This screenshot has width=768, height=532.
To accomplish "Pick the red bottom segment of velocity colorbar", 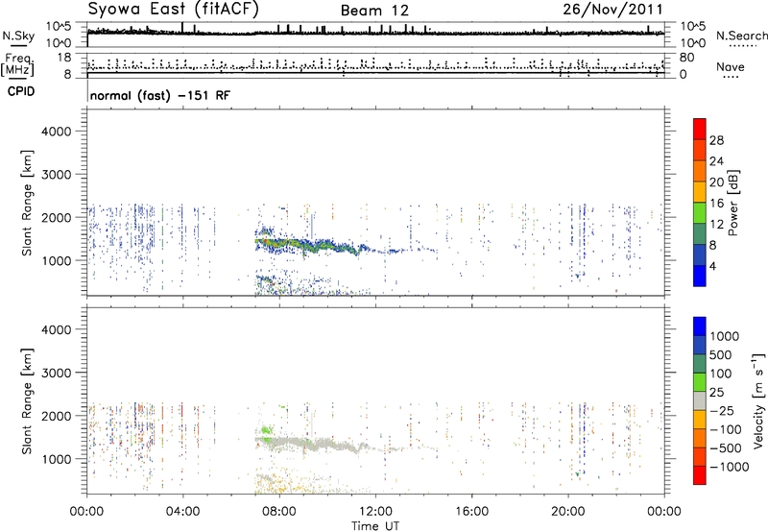I will 700,475.
